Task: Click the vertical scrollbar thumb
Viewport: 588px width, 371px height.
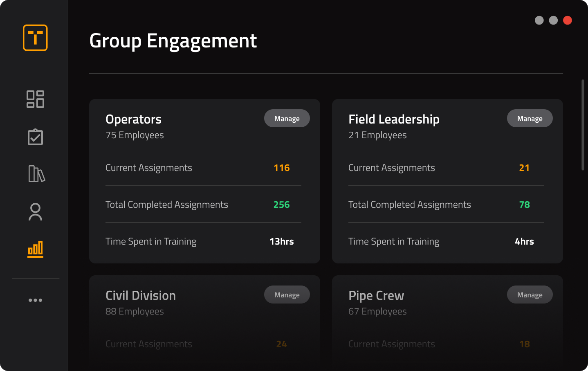Action: pyautogui.click(x=583, y=125)
